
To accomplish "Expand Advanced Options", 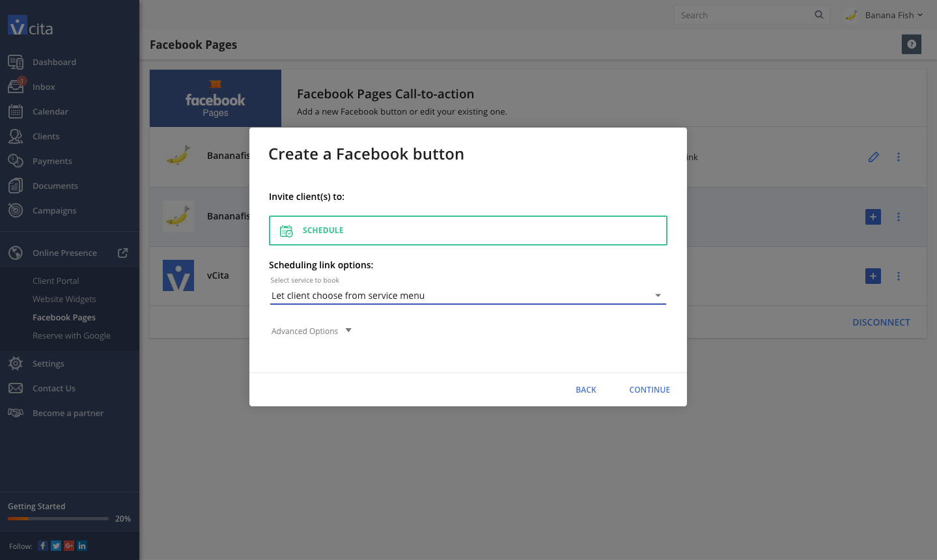I will (x=311, y=331).
